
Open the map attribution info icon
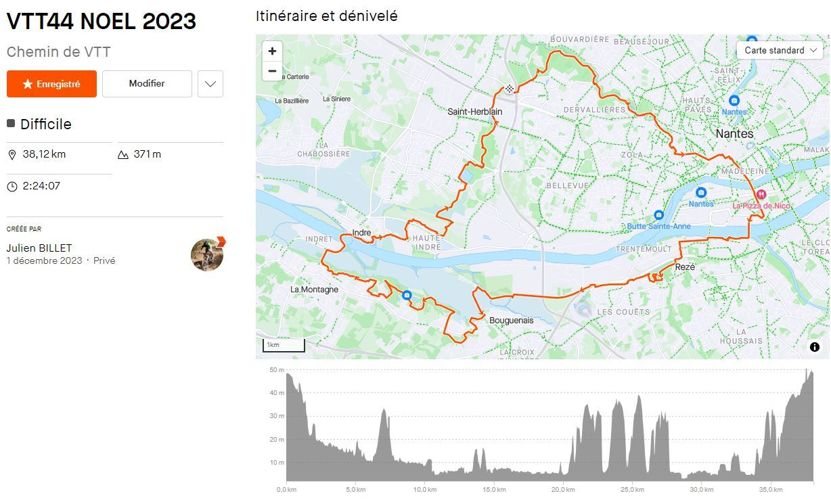[x=815, y=347]
